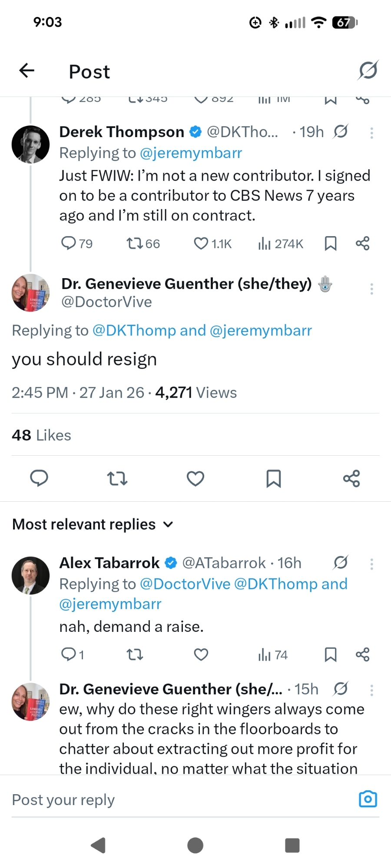Reply to Derek Thompson's post
The image size is (391, 868).
point(69,243)
